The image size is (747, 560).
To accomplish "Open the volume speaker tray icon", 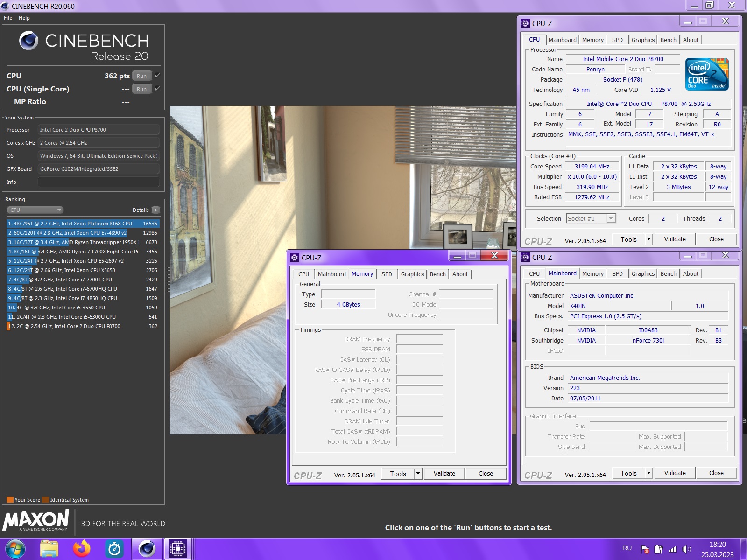I will [686, 549].
